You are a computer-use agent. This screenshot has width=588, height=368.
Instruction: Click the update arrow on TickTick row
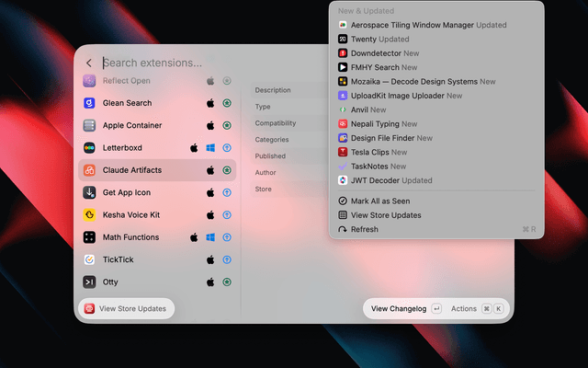tap(227, 259)
